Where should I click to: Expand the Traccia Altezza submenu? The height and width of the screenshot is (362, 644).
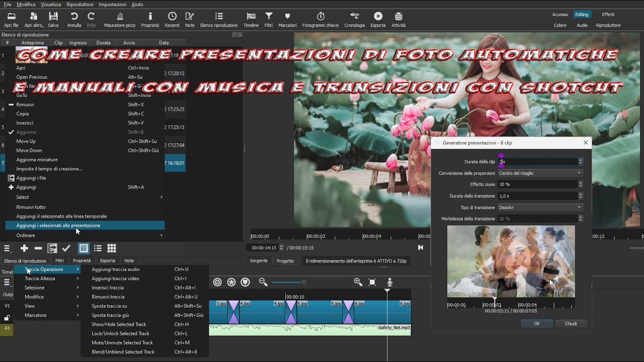48,279
